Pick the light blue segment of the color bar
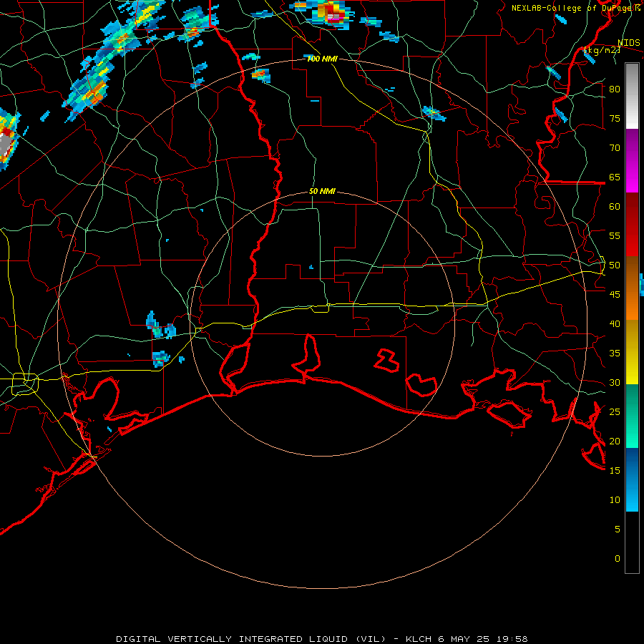Image resolution: width=644 pixels, height=644 pixels. coord(632,499)
